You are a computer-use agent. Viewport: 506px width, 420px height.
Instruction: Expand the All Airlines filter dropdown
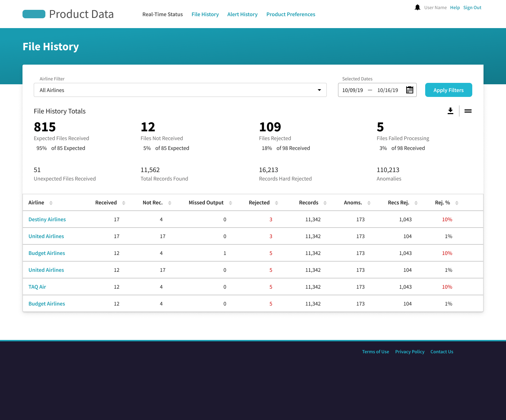tap(180, 90)
